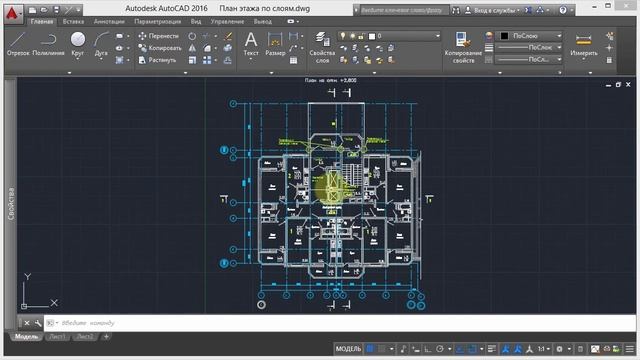Toggle grid display in status bar
This screenshot has width=640, height=360.
point(370,349)
